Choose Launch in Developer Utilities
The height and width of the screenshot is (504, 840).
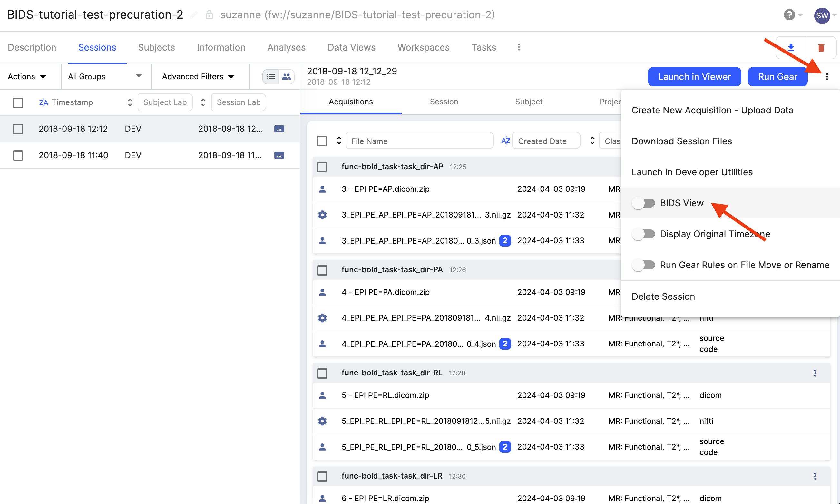point(692,172)
